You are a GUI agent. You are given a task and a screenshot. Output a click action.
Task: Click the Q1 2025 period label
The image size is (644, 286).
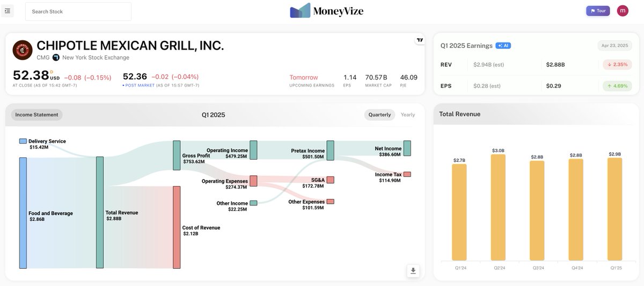click(x=214, y=115)
